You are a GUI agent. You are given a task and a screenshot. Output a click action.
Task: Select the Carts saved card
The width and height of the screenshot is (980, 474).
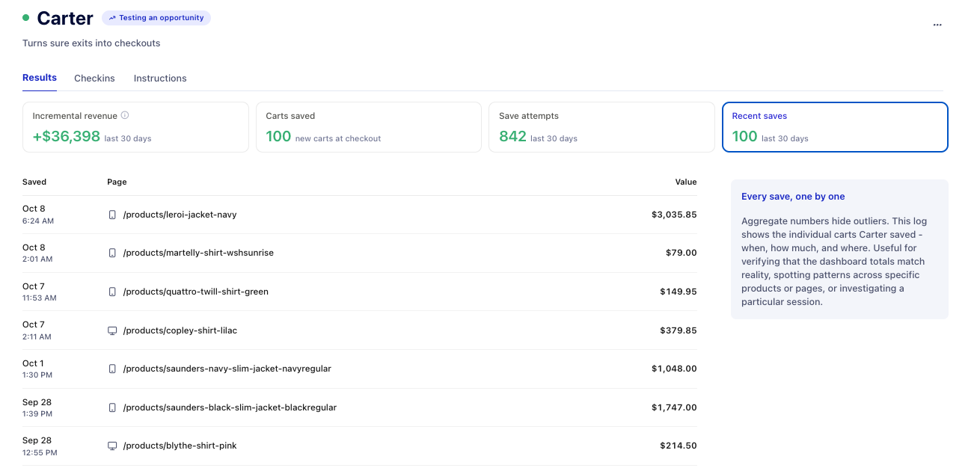coord(369,127)
